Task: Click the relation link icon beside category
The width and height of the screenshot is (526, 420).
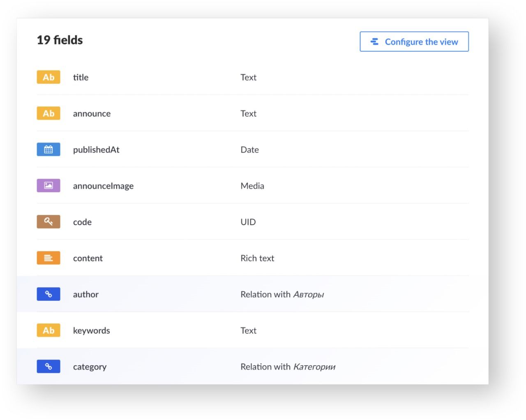Action: click(x=48, y=367)
